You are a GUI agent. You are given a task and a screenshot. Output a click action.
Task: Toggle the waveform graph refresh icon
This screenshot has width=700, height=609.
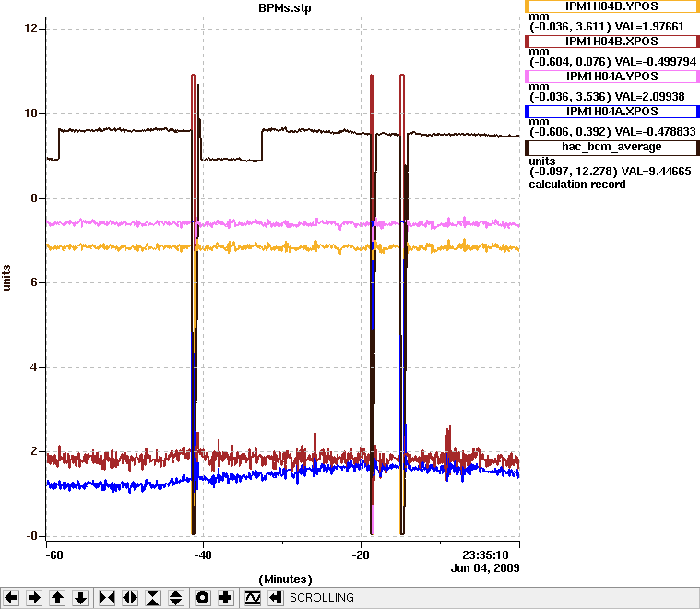pyautogui.click(x=252, y=597)
